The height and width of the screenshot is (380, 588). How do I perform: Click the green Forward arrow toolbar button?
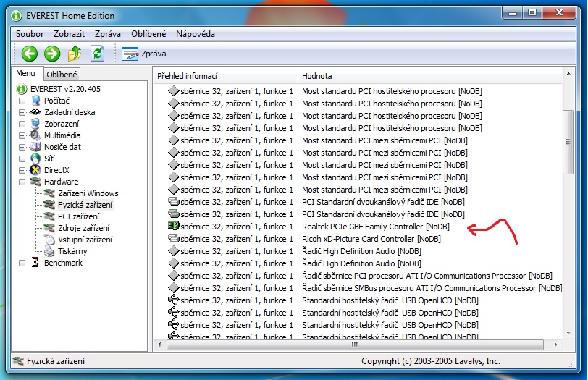click(52, 54)
